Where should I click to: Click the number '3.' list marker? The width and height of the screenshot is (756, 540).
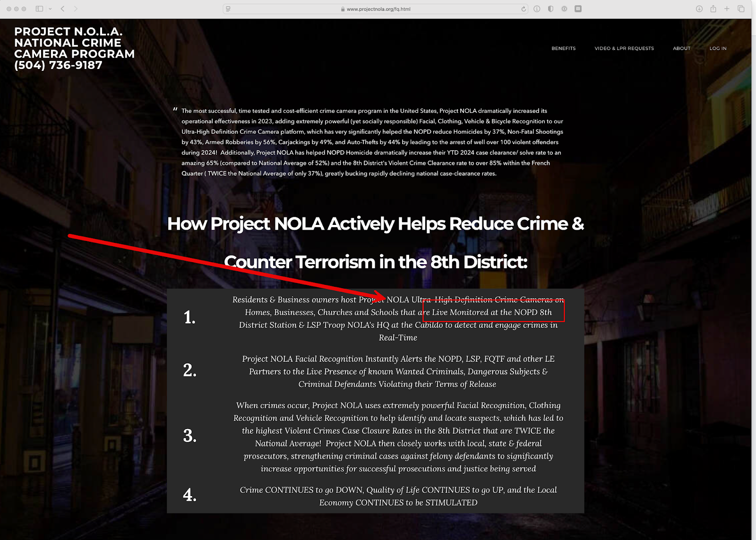(x=189, y=436)
